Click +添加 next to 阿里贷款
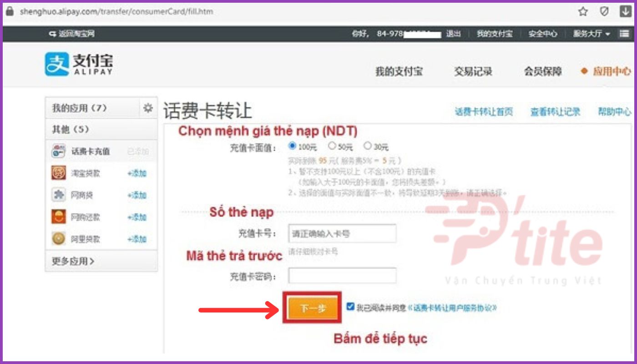 (137, 239)
